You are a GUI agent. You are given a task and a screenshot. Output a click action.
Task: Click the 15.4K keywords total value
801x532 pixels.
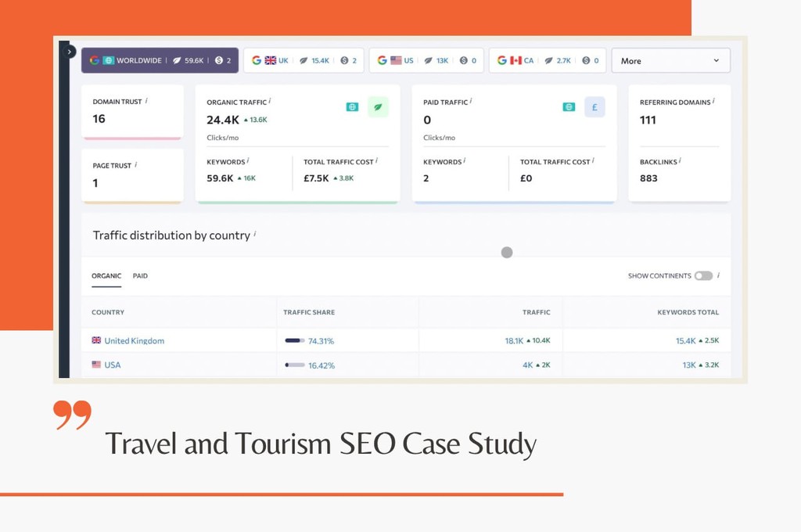coord(685,341)
